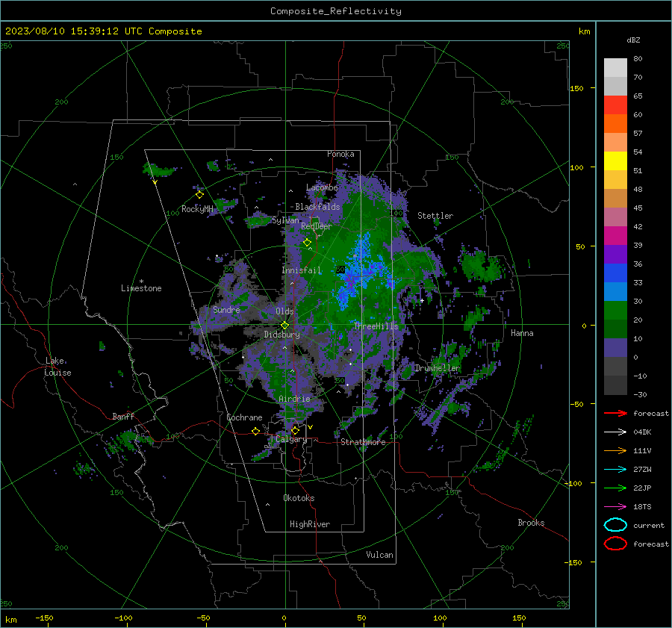Click the 04DK legend label
This screenshot has width=672, height=628.
(642, 432)
